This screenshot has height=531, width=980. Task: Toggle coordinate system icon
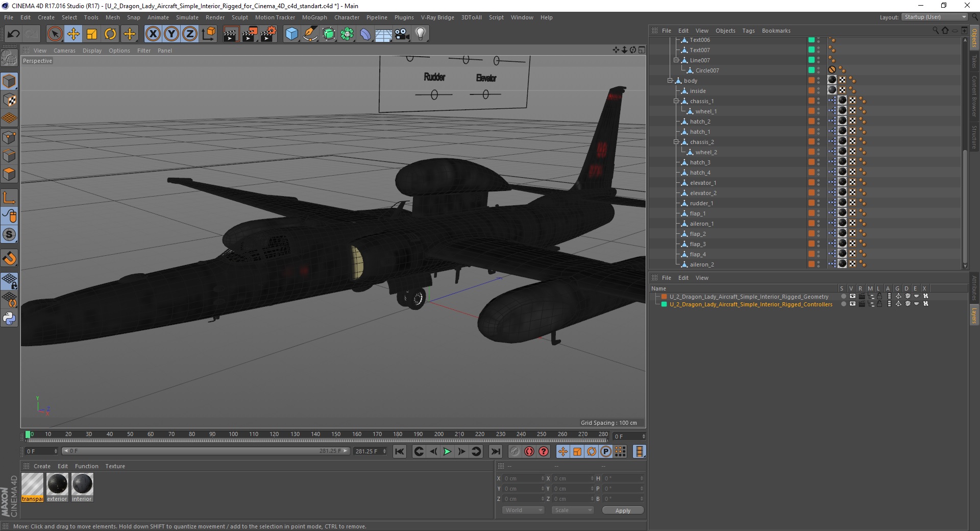point(208,34)
